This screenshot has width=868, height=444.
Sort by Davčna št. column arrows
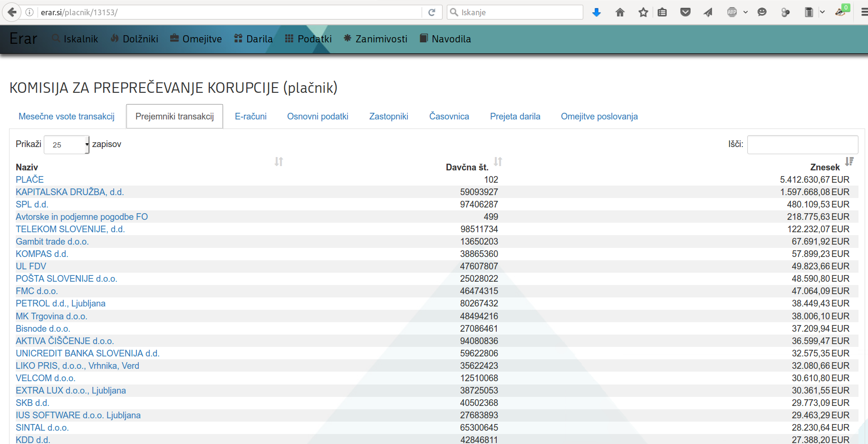click(x=498, y=162)
